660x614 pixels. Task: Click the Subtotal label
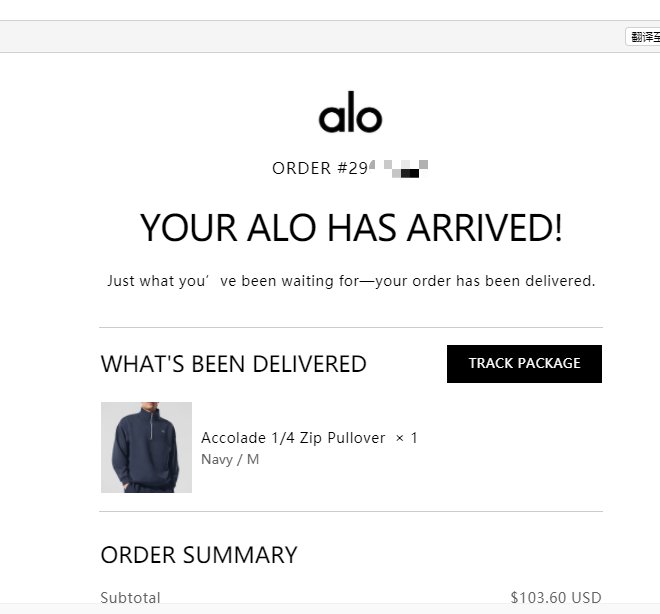click(x=130, y=598)
